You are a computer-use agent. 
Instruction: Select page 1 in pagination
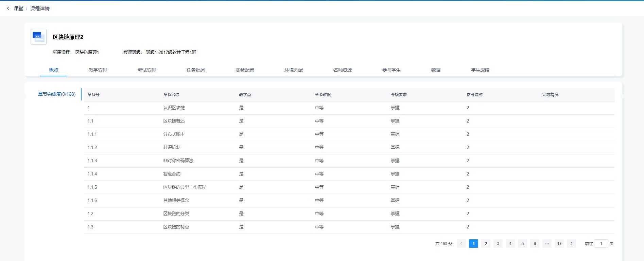[x=473, y=243]
